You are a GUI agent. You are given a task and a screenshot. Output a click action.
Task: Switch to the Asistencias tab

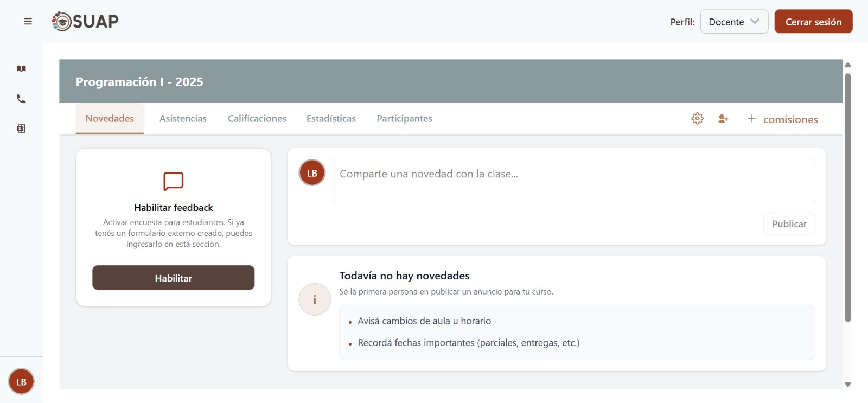tap(183, 119)
